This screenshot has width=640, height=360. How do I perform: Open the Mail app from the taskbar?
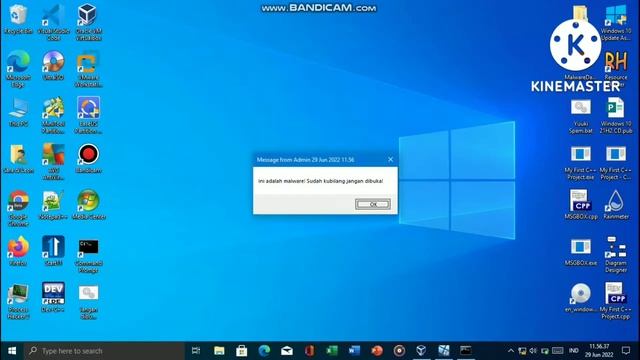coord(287,351)
